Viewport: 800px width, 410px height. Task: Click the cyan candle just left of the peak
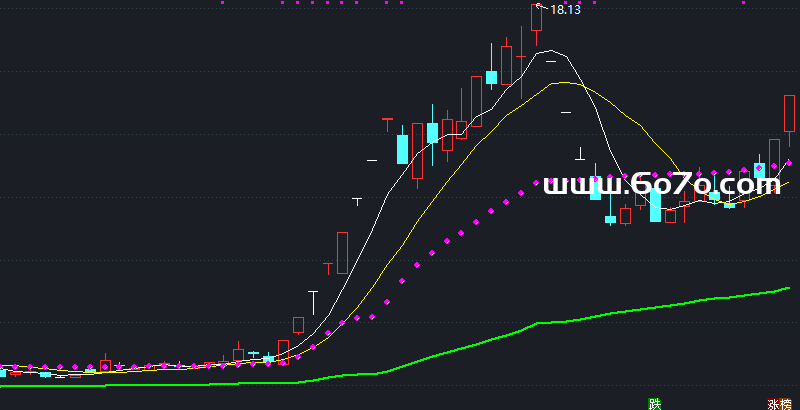tap(491, 77)
